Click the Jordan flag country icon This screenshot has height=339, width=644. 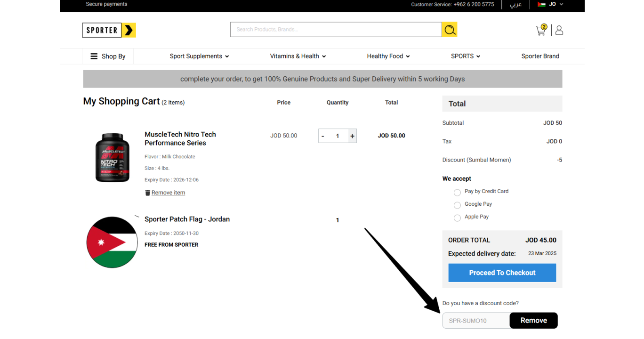(541, 4)
